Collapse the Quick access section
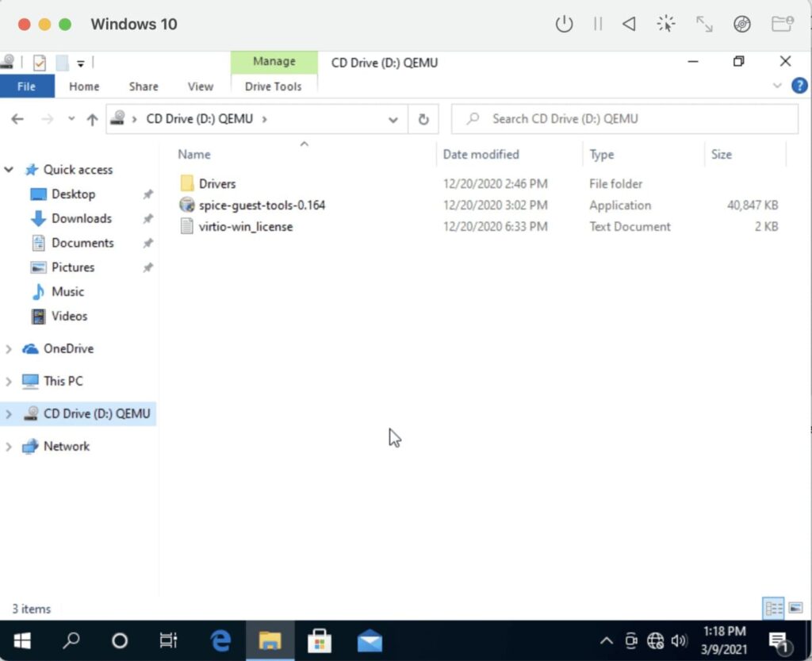The width and height of the screenshot is (812, 661). click(8, 169)
